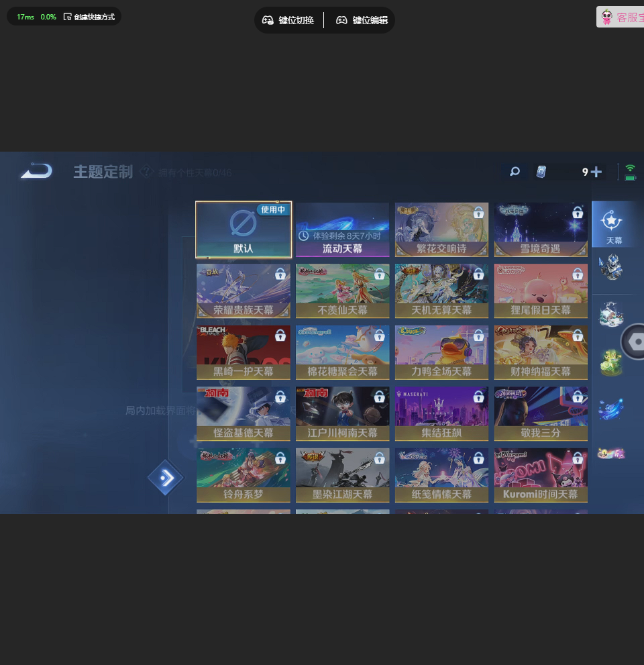Open the 客服宝 customer service menu
This screenshot has height=665, width=644.
coord(624,17)
